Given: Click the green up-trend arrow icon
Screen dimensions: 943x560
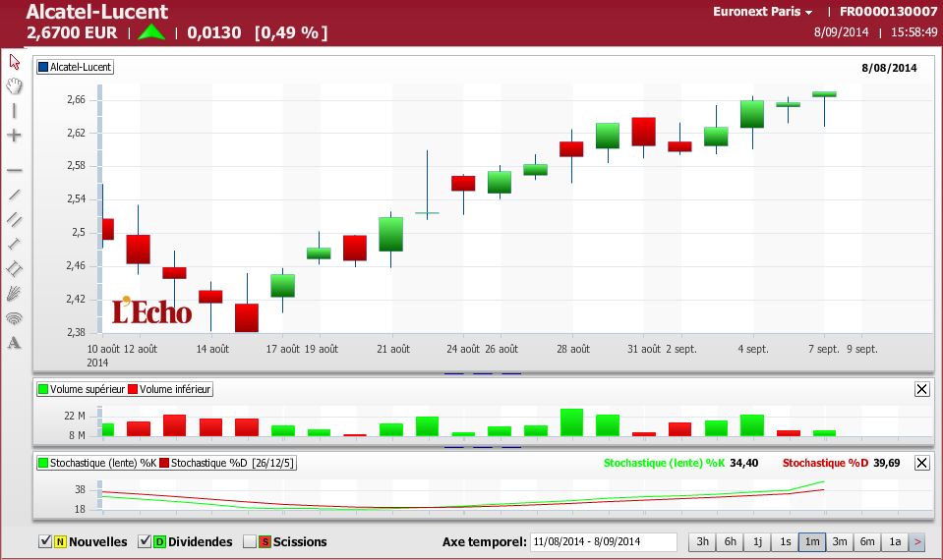Looking at the screenshot, I should point(151,31).
